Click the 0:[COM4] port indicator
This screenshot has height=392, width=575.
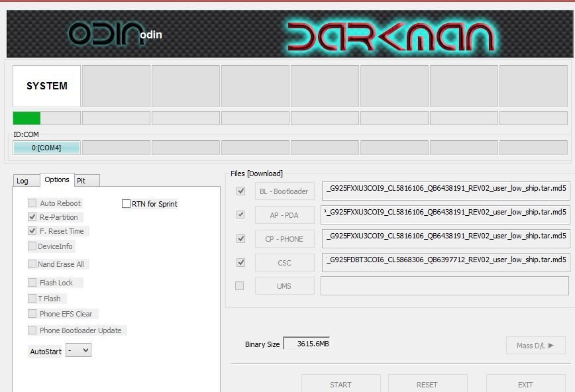(x=46, y=148)
